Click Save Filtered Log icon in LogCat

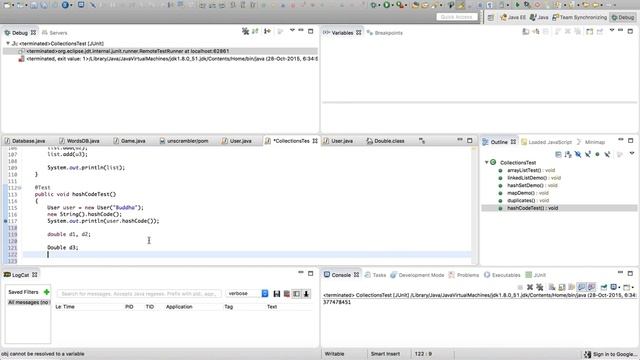[x=277, y=293]
